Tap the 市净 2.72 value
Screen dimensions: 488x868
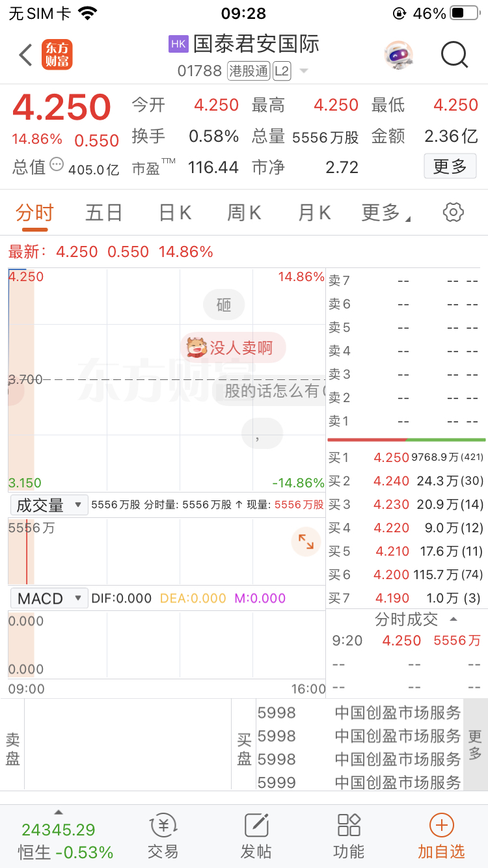(342, 167)
